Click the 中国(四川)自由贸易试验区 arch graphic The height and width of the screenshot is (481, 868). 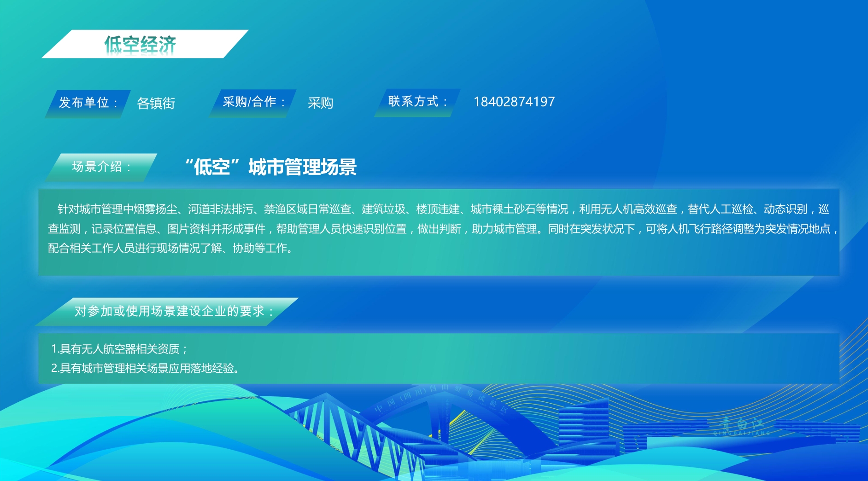coord(442,400)
